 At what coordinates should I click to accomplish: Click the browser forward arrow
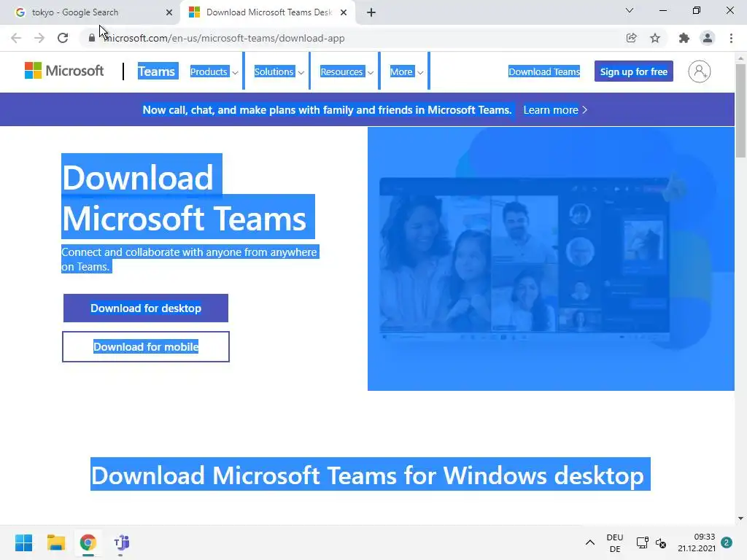(39, 38)
